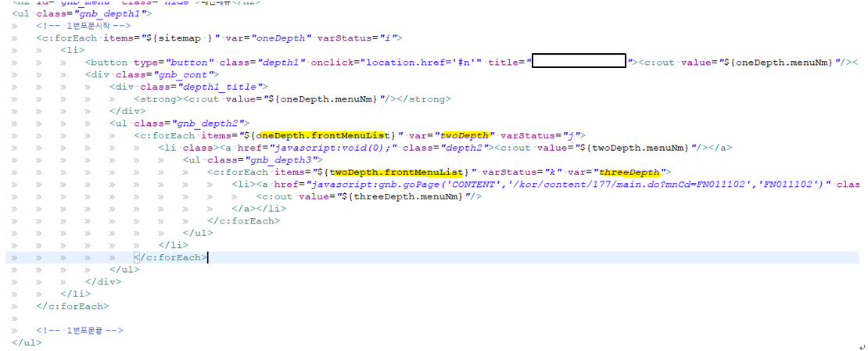
Task: Click the opening <strong> tag
Action: [x=158, y=99]
